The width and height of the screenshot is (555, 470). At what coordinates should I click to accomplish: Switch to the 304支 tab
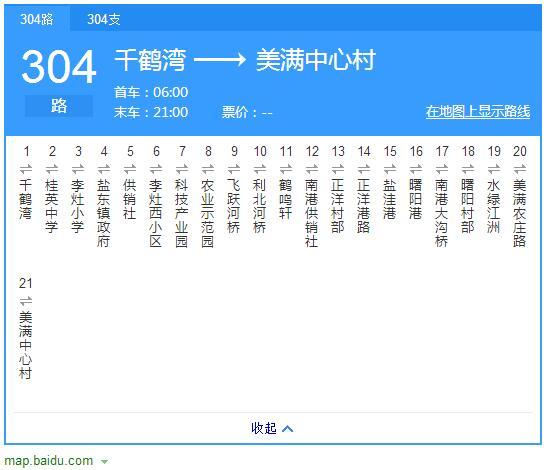[x=104, y=19]
